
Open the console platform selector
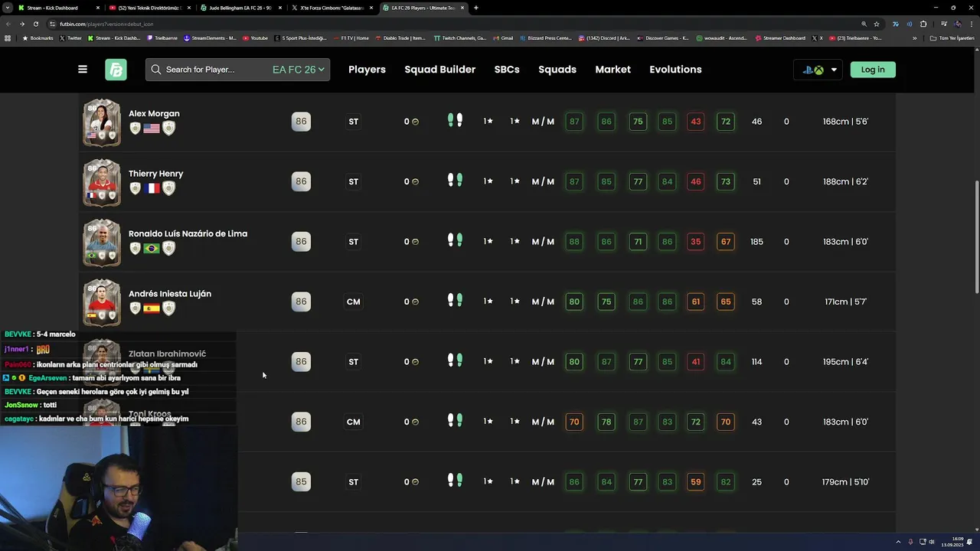coord(819,70)
